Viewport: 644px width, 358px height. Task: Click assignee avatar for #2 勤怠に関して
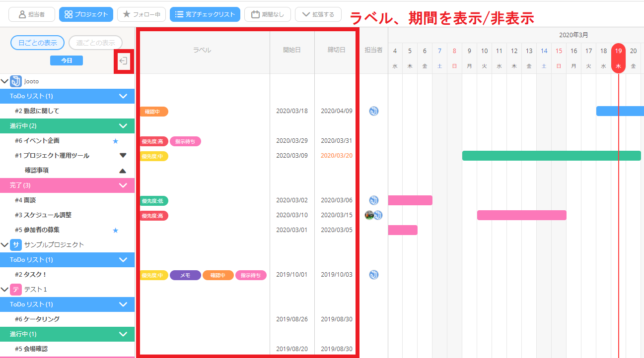373,111
